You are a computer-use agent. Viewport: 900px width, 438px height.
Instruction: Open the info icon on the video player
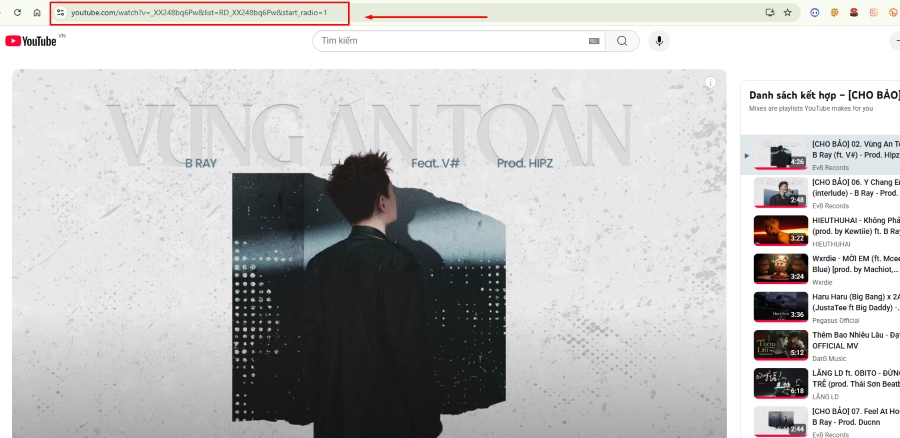711,83
